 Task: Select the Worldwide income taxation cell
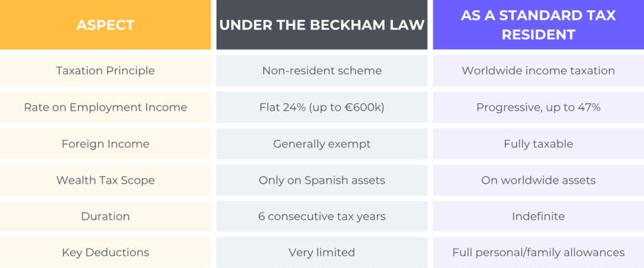click(x=538, y=70)
